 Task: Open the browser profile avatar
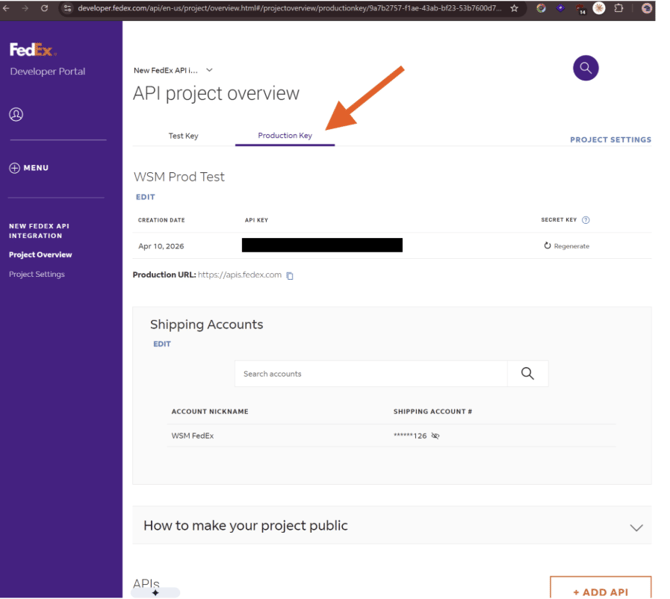(x=646, y=8)
